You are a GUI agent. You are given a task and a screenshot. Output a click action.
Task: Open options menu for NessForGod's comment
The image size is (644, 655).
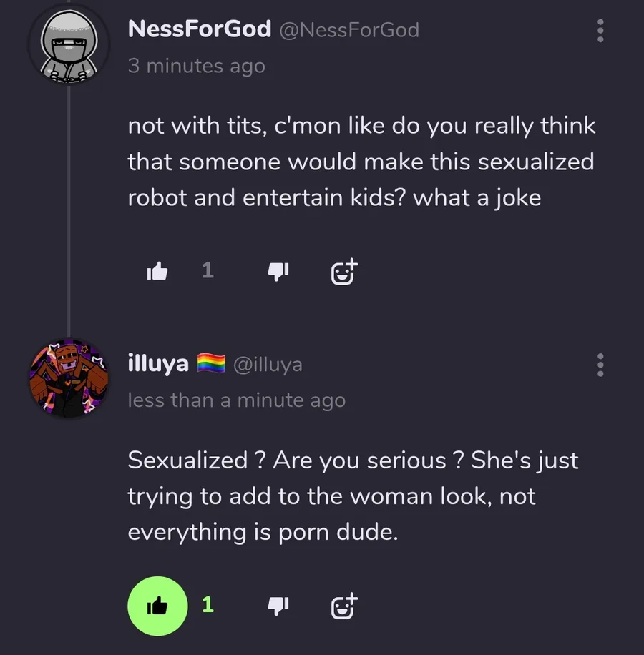[600, 30]
